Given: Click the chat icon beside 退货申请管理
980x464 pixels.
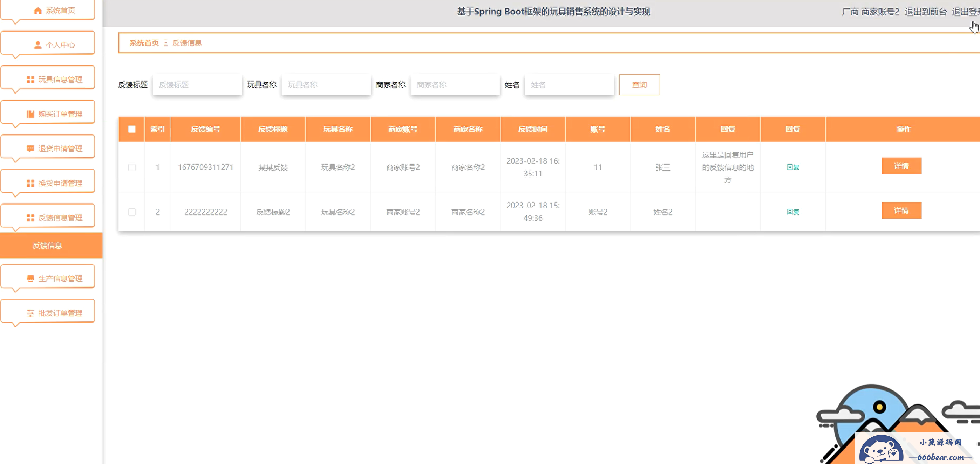Looking at the screenshot, I should (30, 148).
